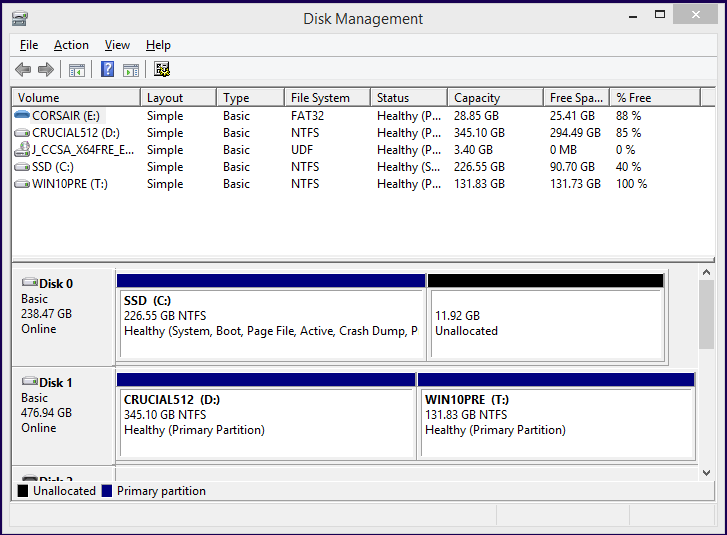Click the 88 % free cell

pyautogui.click(x=628, y=116)
